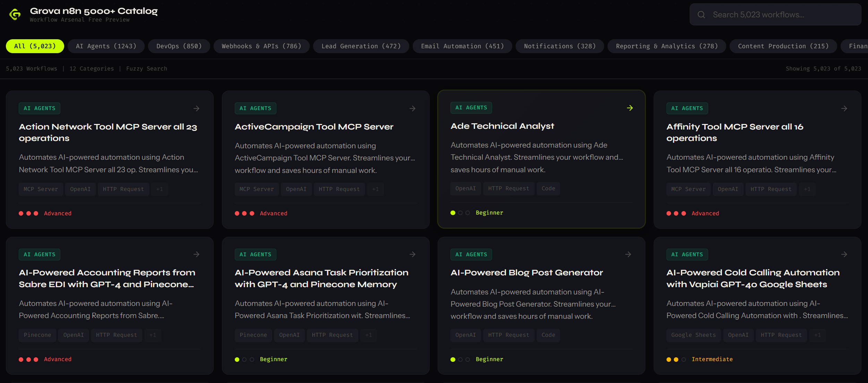
Task: Open arrow on ActiveCampaign Tool MCP Server card
Action: tap(412, 109)
